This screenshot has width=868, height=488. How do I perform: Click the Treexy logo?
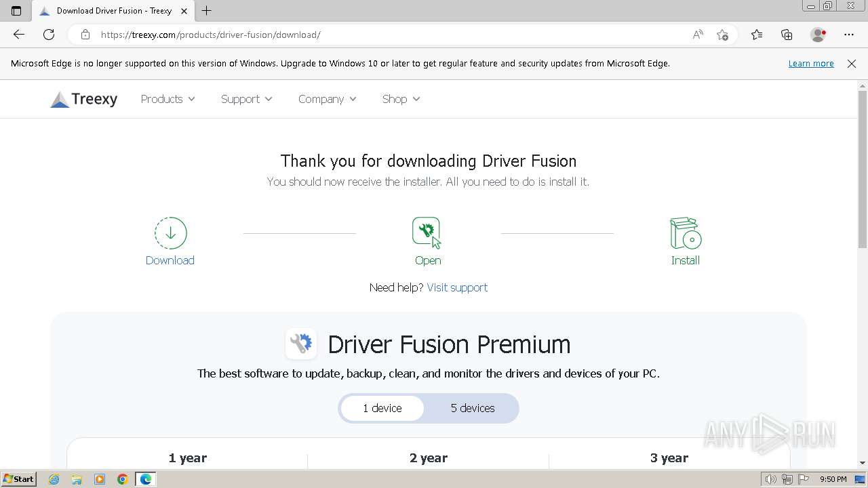click(x=84, y=99)
